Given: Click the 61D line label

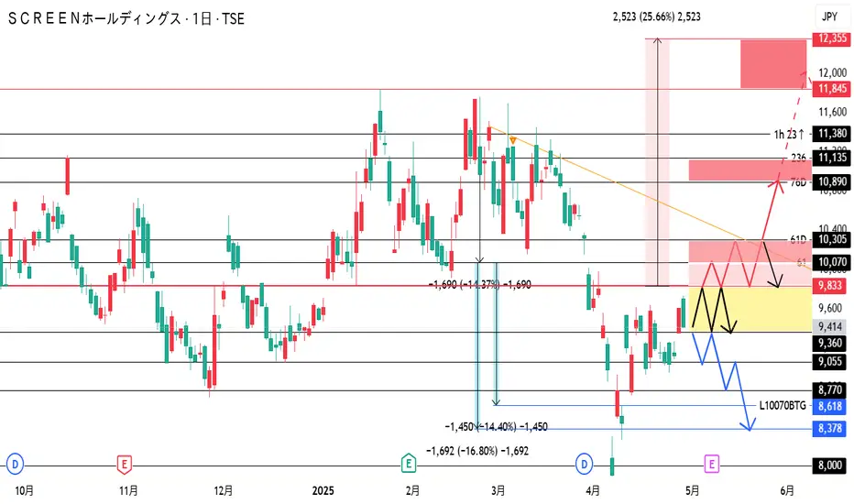Looking at the screenshot, I should click(x=798, y=240).
